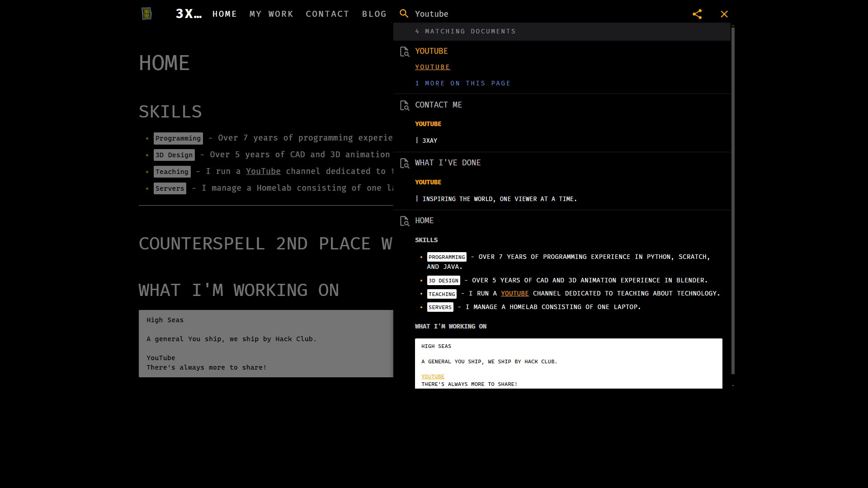This screenshot has width=868, height=488.
Task: Click the 3X... logo in the navbar
Action: click(189, 14)
